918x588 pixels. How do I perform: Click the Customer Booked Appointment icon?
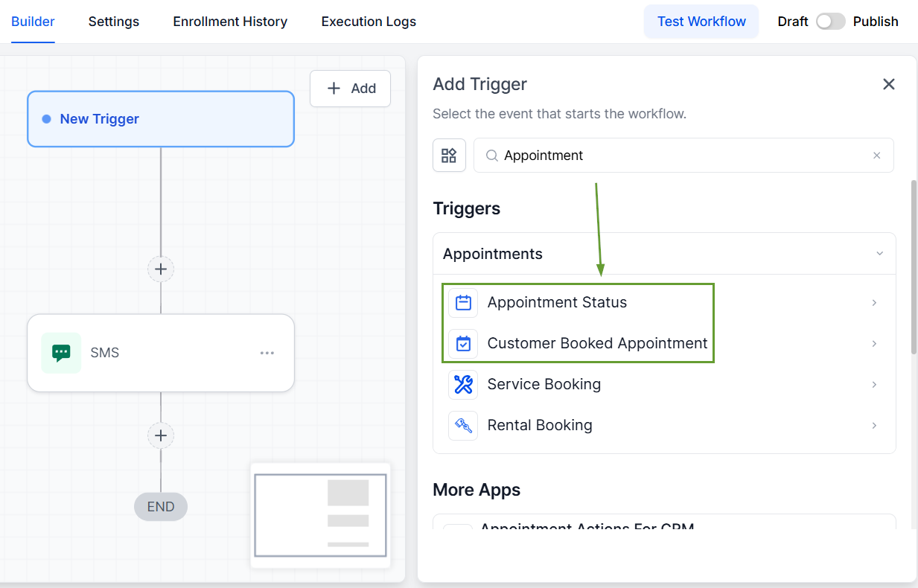[x=463, y=343]
